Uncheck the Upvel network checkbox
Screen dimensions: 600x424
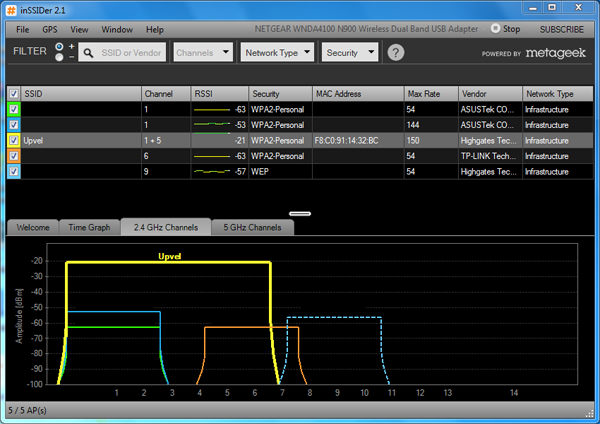[x=13, y=141]
